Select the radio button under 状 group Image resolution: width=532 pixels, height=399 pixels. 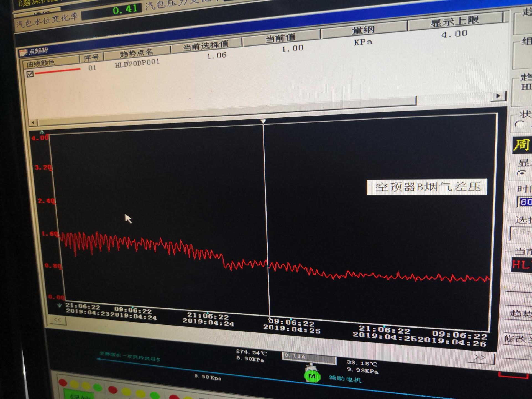(520, 124)
